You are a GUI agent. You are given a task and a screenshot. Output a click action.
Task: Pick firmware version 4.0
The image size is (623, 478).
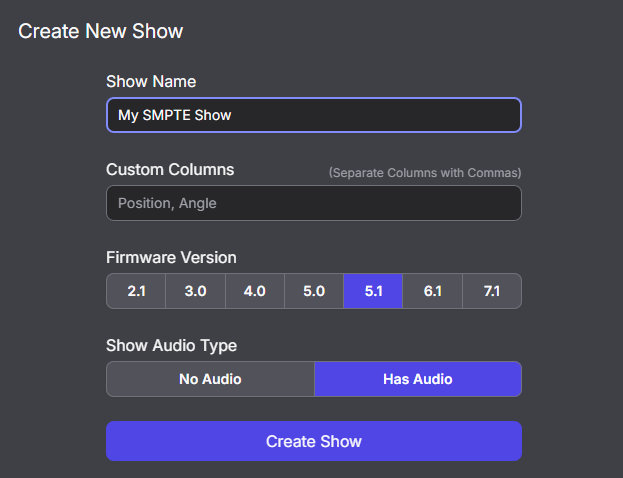pyautogui.click(x=254, y=291)
